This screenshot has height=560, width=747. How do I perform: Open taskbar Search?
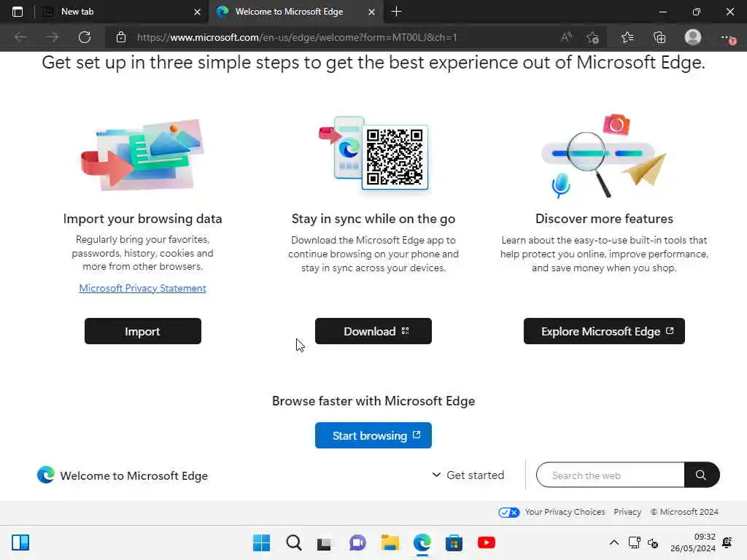pyautogui.click(x=293, y=542)
